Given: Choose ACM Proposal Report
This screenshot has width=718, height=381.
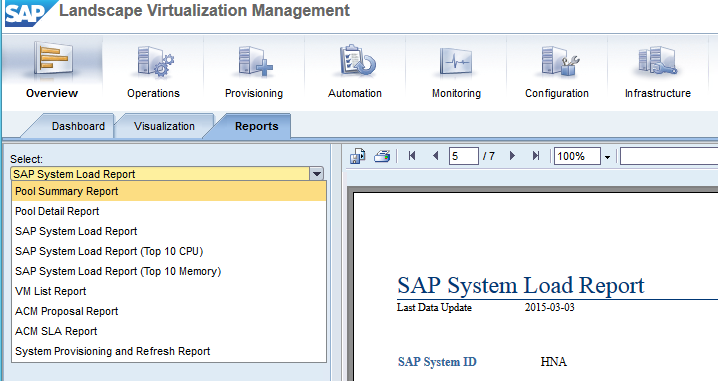Looking at the screenshot, I should click(x=169, y=311).
